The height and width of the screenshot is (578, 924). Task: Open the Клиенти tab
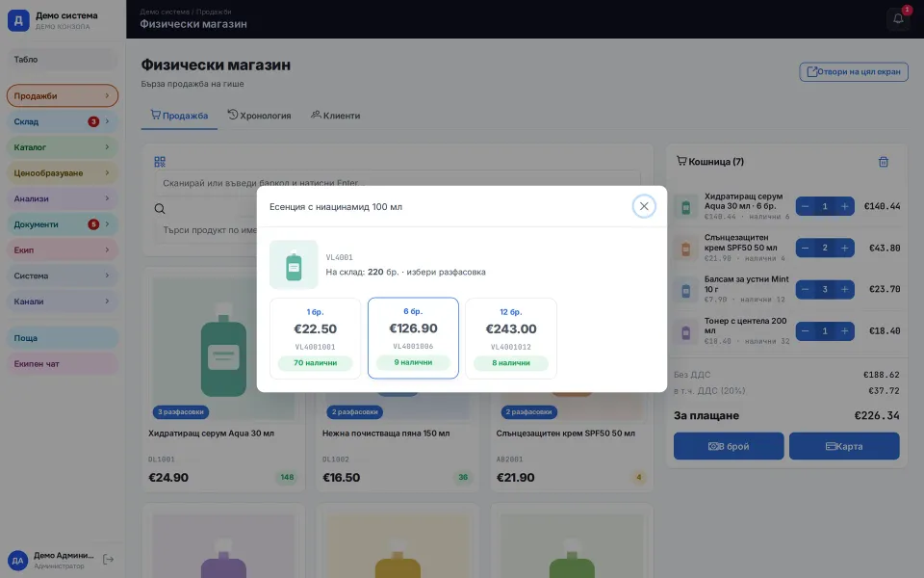[335, 116]
